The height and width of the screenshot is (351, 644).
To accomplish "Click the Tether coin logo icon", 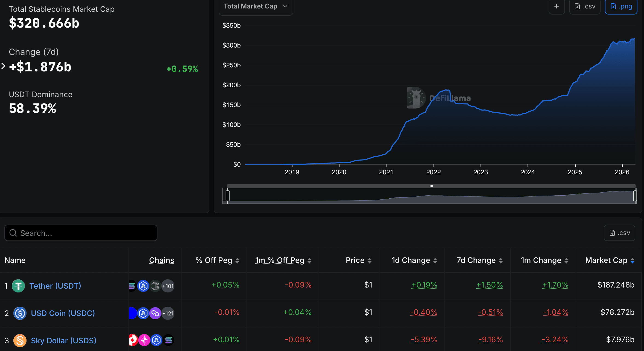I will 18,286.
